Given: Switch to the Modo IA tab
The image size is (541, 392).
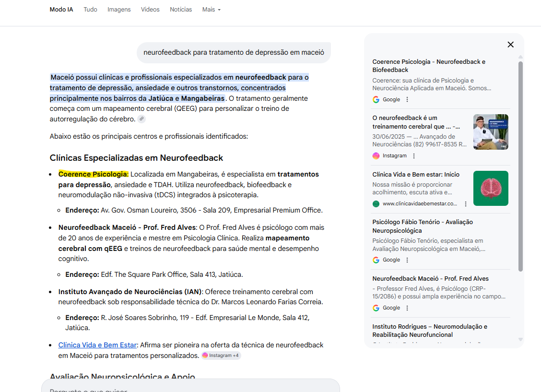Looking at the screenshot, I should [61, 10].
